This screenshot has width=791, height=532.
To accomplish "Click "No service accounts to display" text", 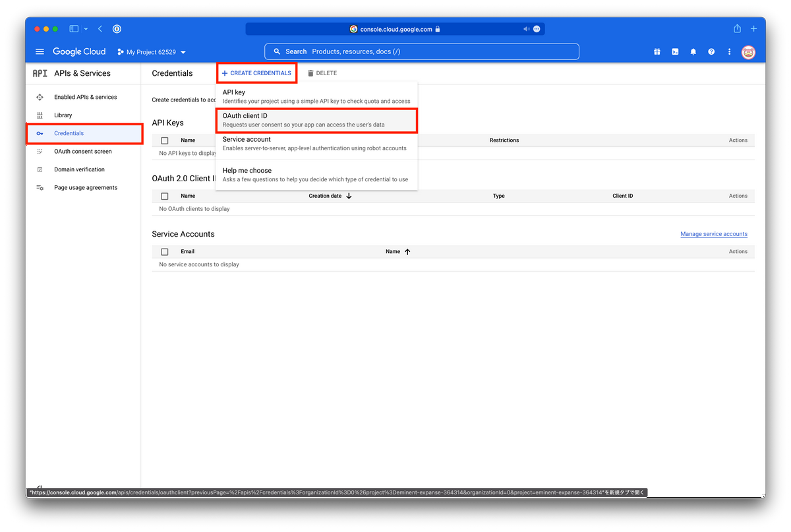I will coord(199,264).
